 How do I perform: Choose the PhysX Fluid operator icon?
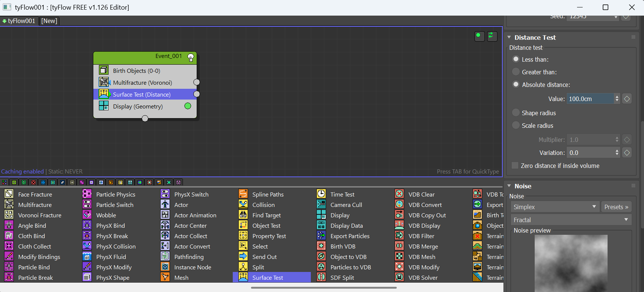(x=87, y=256)
